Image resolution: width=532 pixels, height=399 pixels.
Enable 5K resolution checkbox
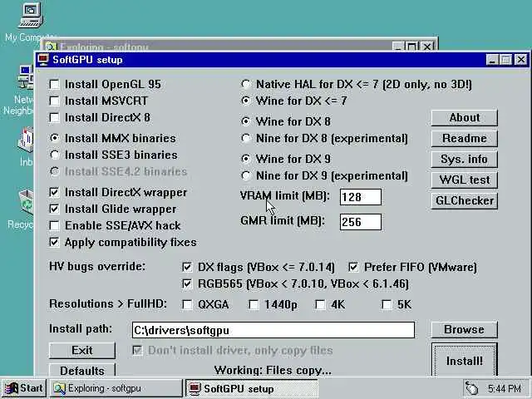click(387, 304)
